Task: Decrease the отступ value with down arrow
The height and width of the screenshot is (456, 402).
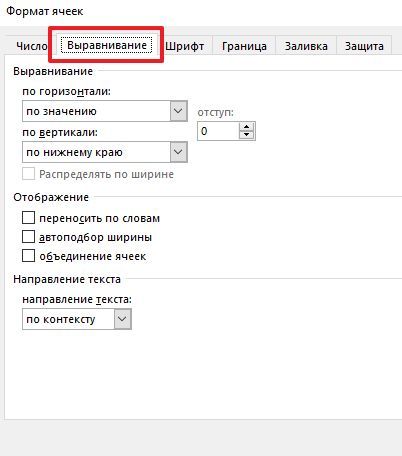Action: pyautogui.click(x=247, y=135)
